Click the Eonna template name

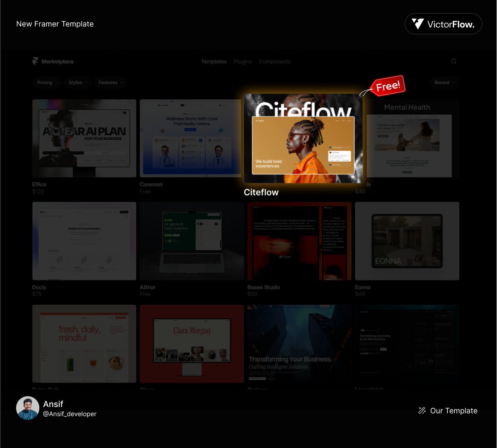[363, 287]
